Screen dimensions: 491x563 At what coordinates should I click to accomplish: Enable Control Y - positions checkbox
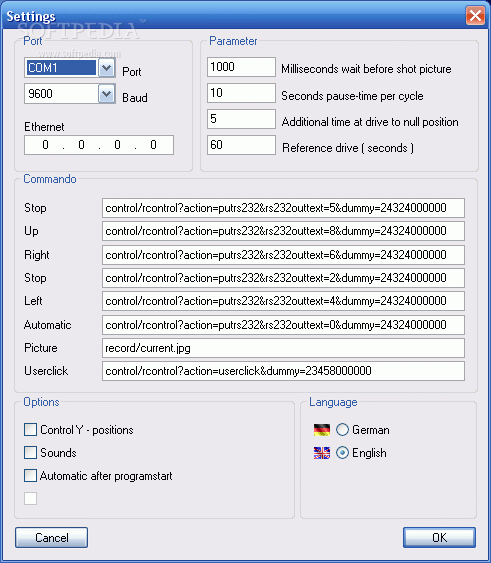click(31, 429)
